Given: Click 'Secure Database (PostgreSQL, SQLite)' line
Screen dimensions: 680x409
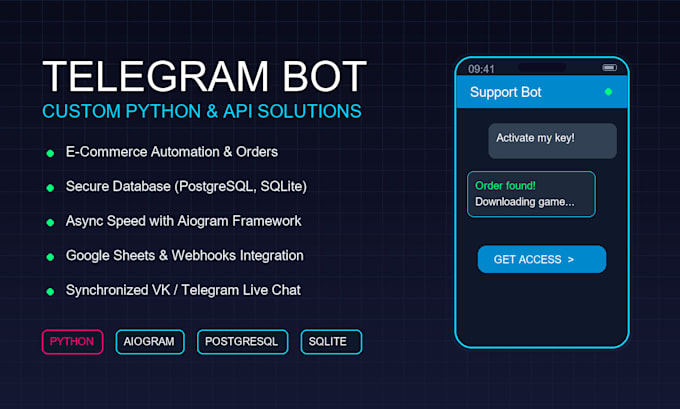Looking at the screenshot, I should click(x=186, y=187).
